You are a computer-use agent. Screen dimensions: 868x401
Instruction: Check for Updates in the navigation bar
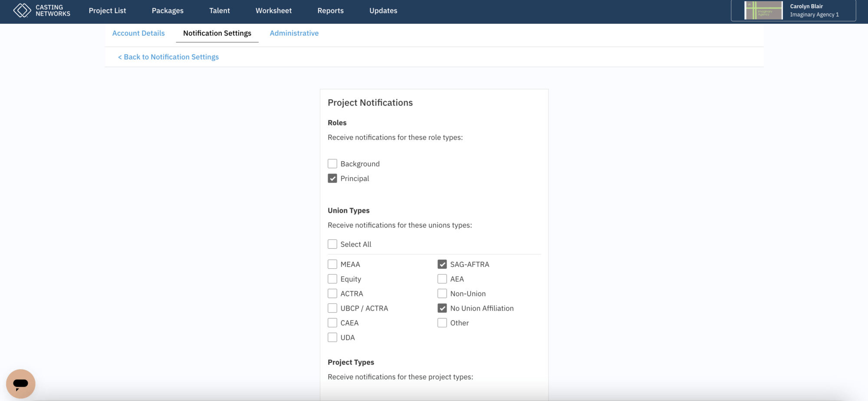pyautogui.click(x=383, y=10)
